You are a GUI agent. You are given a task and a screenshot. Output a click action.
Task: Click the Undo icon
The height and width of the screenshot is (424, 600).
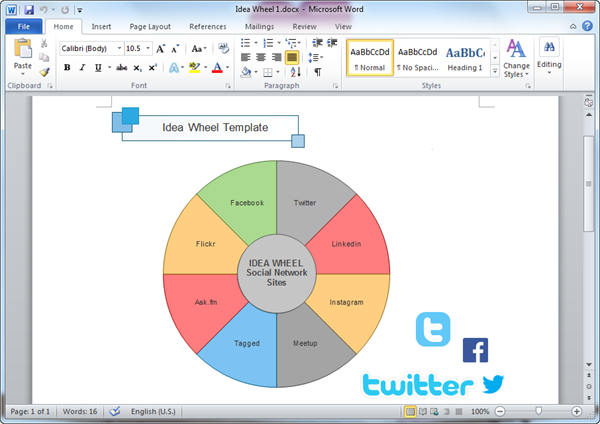pos(43,10)
